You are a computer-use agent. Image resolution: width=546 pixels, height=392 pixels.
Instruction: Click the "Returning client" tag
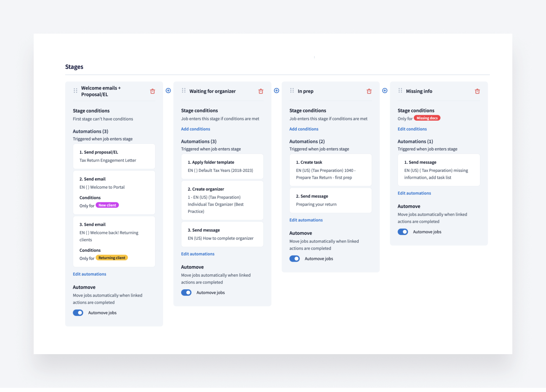(x=112, y=257)
